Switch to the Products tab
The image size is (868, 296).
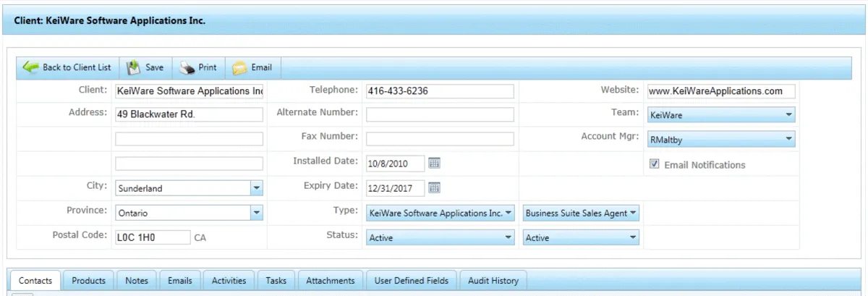click(89, 280)
